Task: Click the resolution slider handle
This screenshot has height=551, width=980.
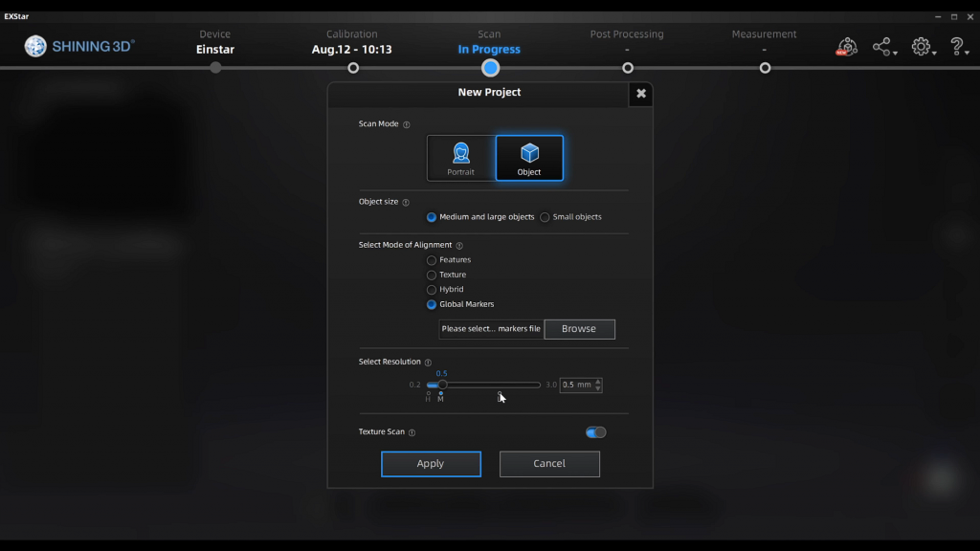Action: pyautogui.click(x=442, y=385)
